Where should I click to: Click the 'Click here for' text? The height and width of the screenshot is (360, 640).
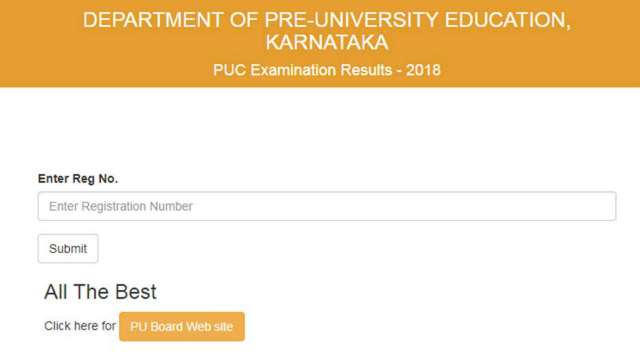(x=80, y=326)
